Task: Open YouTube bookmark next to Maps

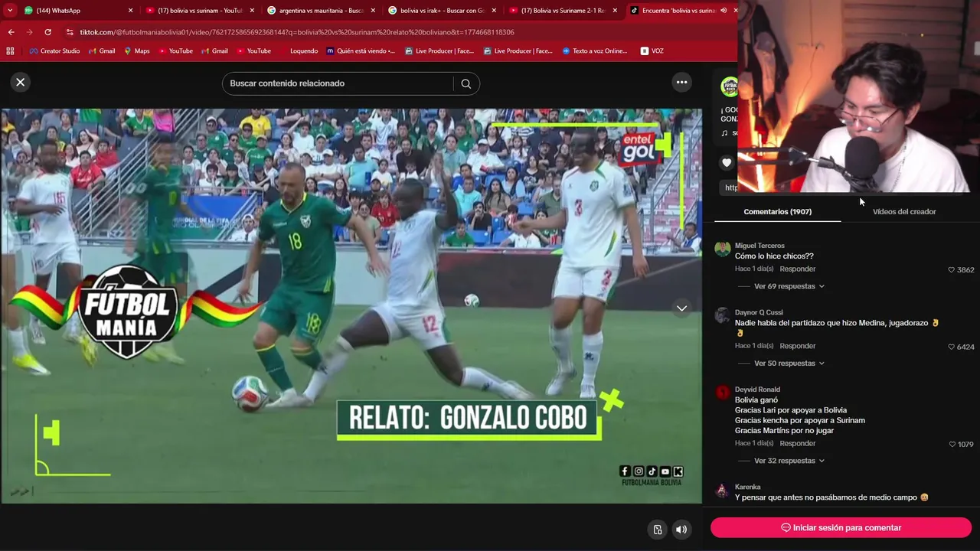Action: point(176,51)
